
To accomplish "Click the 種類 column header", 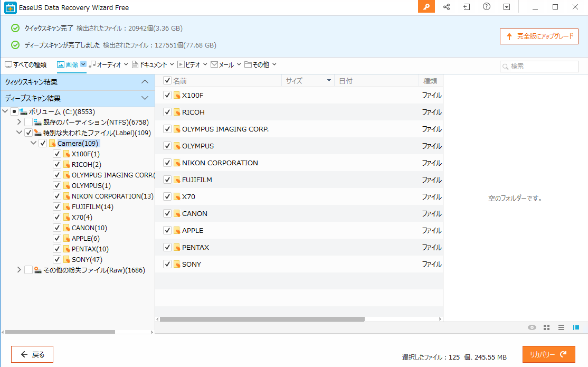I will point(431,81).
